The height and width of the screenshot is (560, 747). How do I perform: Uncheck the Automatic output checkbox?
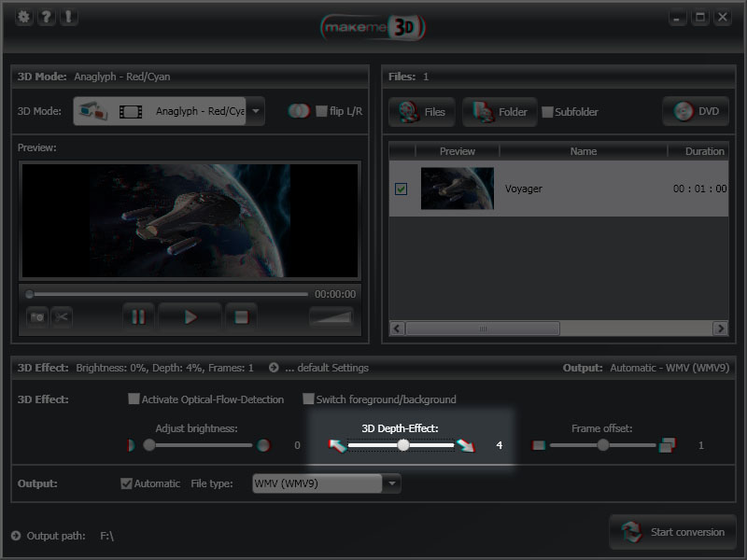click(x=126, y=483)
